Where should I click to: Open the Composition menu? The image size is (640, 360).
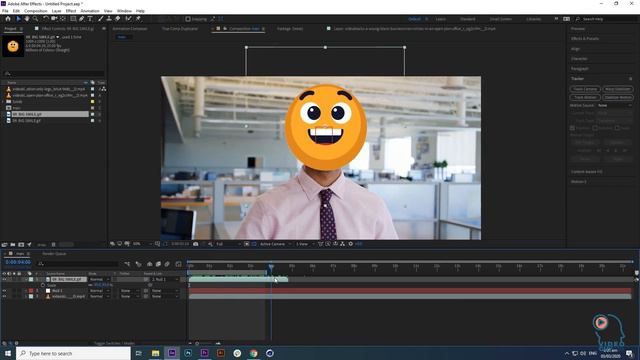tap(36, 11)
